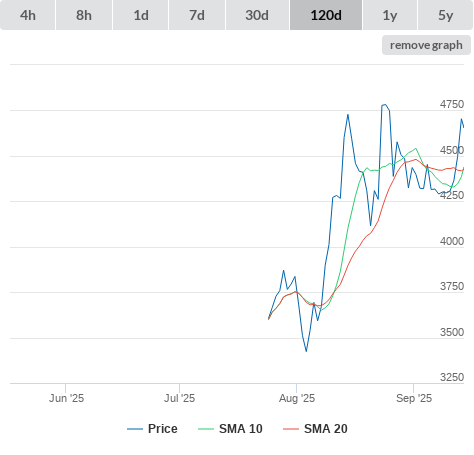This screenshot has width=474, height=455.
Task: Choose the 1d time range tab
Action: click(x=141, y=15)
